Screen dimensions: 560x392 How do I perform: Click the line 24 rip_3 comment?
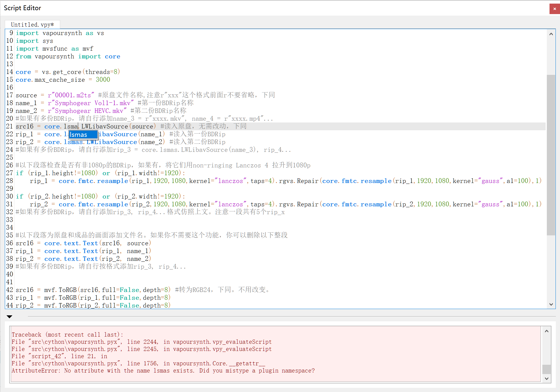[153, 150]
